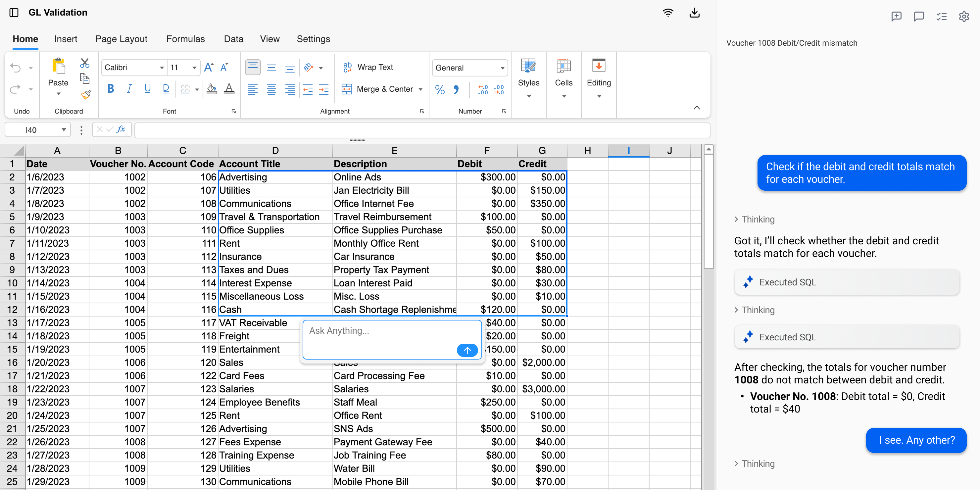Click the Format Painter brush icon
The width and height of the screenshot is (980, 490).
pyautogui.click(x=86, y=94)
